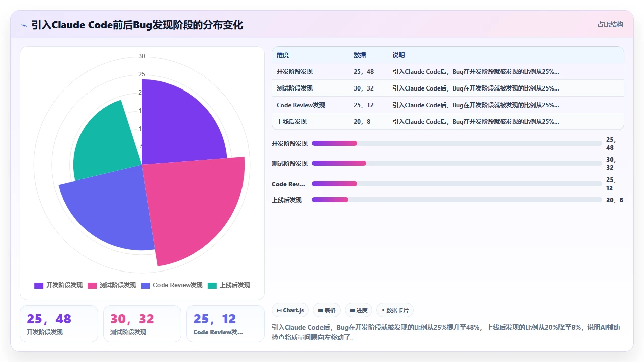Toggle Code Review发现 legend swatch
Viewport: 644px width, 362px height.
[x=145, y=285]
